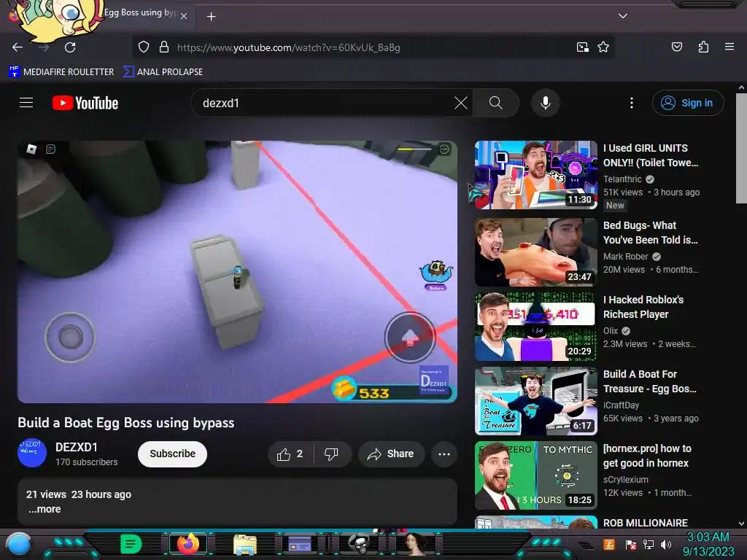Screen dimensions: 747x560
Task: Click the video player area
Action: 237,271
